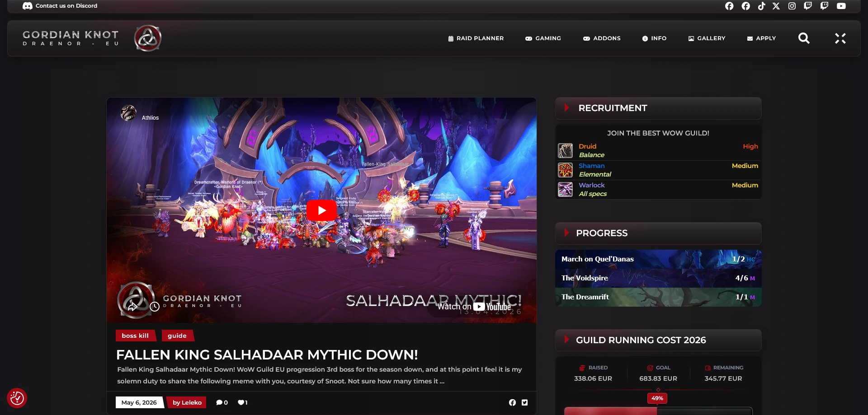The height and width of the screenshot is (415, 868).
Task: Open the Warlock All specs recruitment row
Action: click(658, 189)
